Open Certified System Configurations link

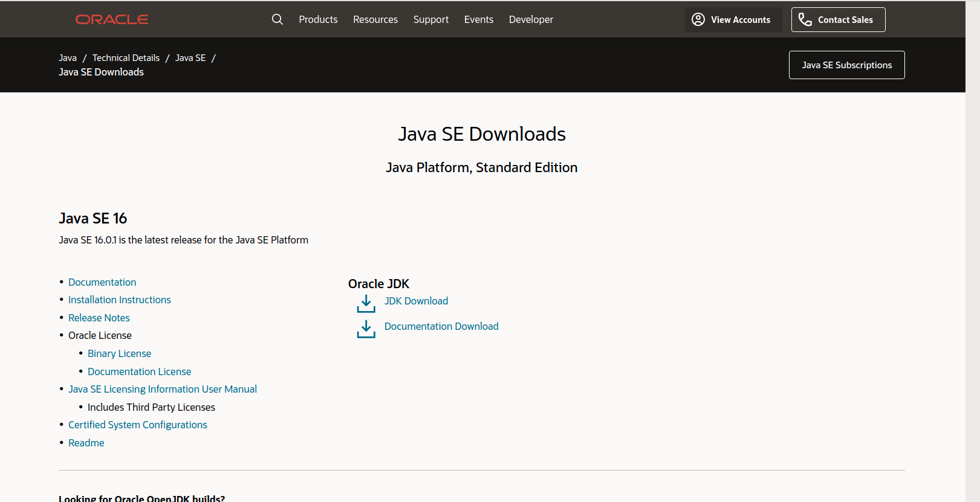click(138, 425)
